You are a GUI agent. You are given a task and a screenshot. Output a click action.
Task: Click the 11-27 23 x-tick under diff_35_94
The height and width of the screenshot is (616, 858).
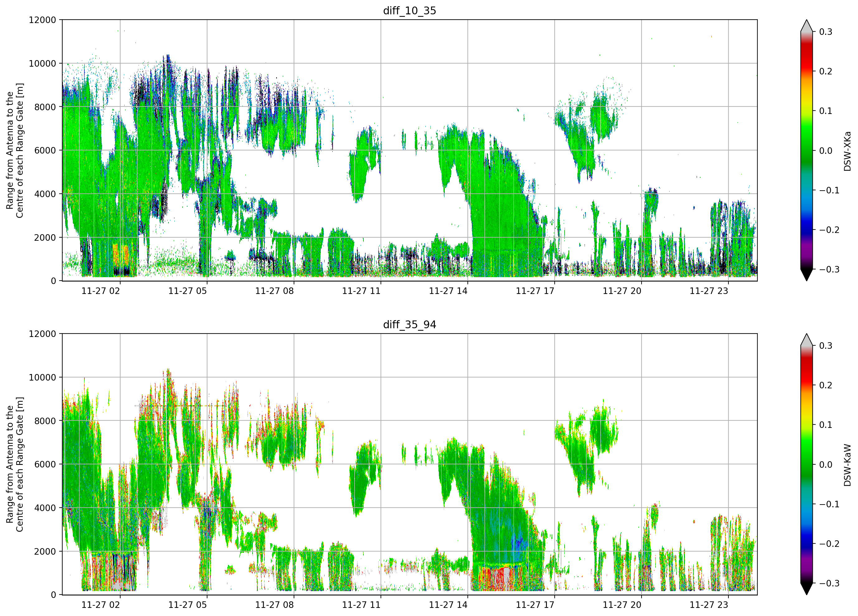[x=709, y=605]
